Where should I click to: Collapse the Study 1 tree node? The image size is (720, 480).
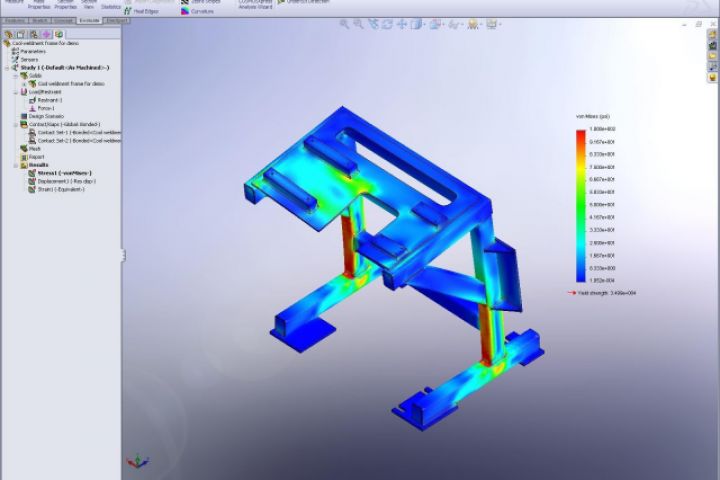[x=7, y=68]
